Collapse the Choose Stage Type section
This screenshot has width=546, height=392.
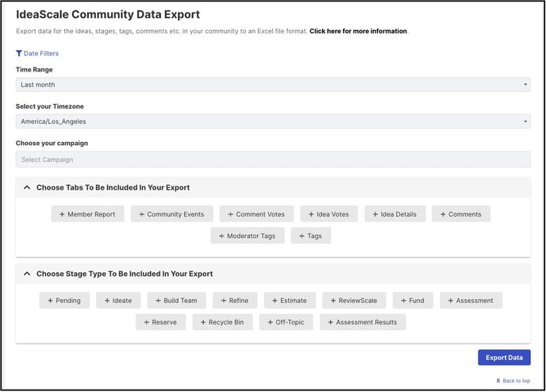pos(27,274)
